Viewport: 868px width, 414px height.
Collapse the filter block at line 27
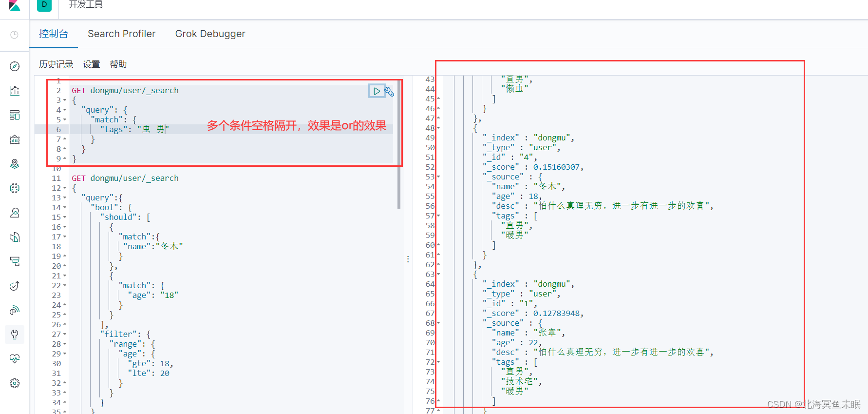65,335
